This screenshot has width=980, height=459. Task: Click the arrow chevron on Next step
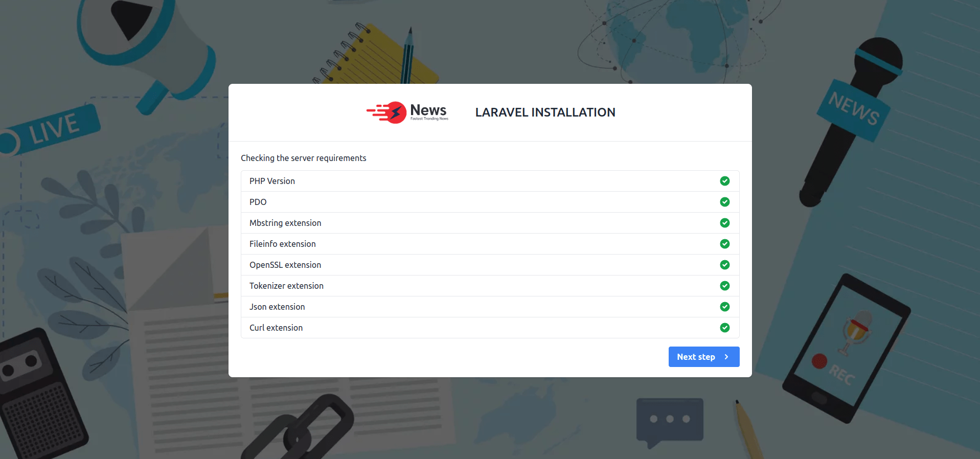coord(726,357)
